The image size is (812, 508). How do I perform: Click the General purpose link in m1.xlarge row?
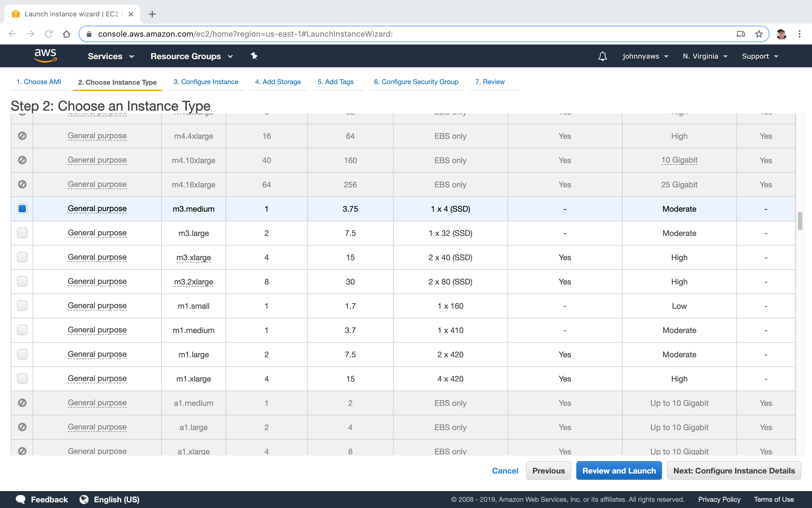[x=97, y=378]
